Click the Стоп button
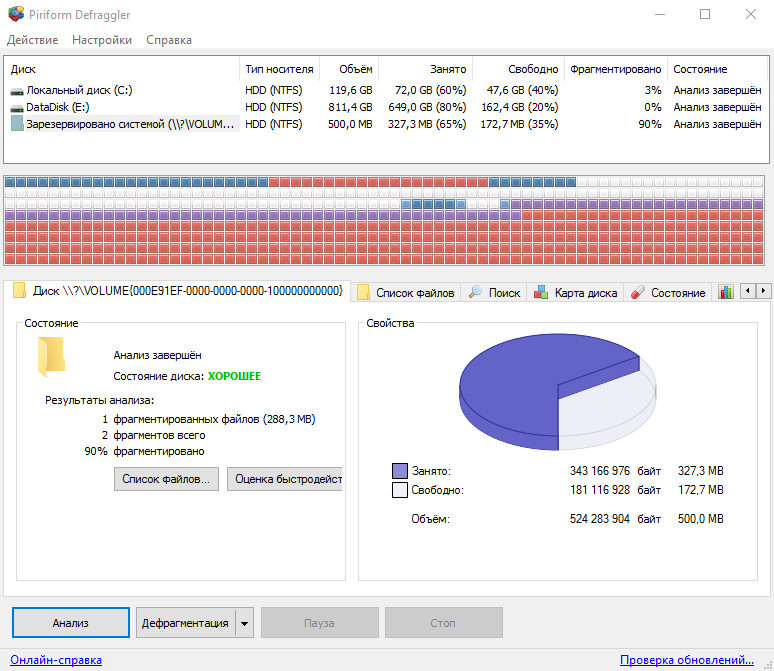This screenshot has width=774, height=671. click(x=443, y=623)
